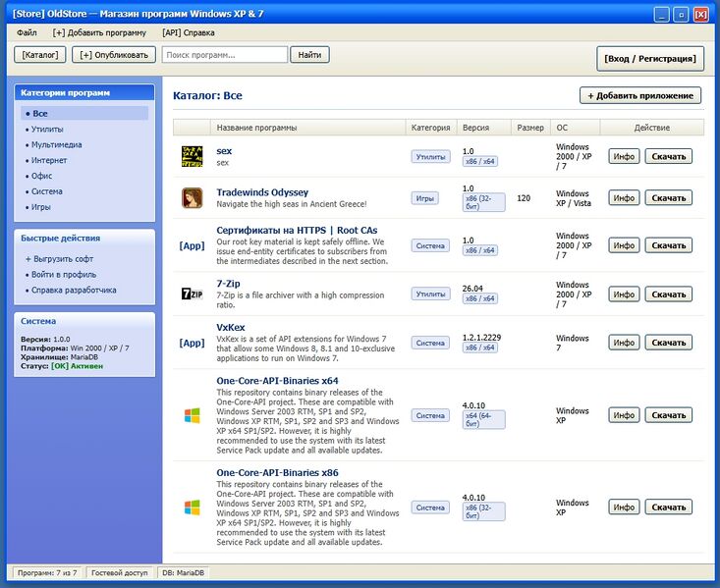Click the 7-Zip app icon
The height and width of the screenshot is (588, 720).
[192, 294]
